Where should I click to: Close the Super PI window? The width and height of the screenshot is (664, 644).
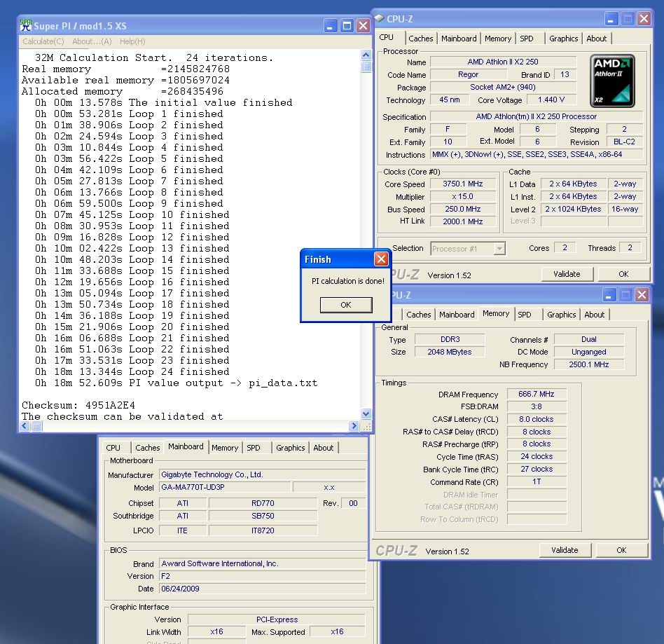363,26
